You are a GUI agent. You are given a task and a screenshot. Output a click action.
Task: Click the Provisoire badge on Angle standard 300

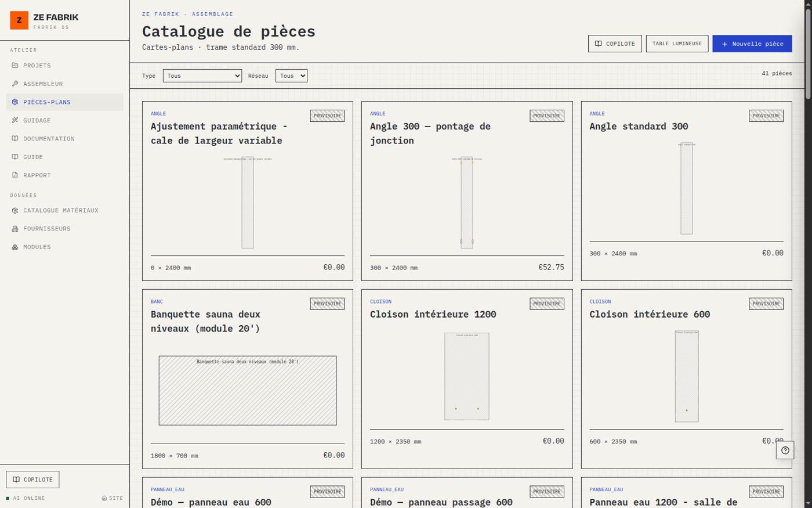pos(766,116)
